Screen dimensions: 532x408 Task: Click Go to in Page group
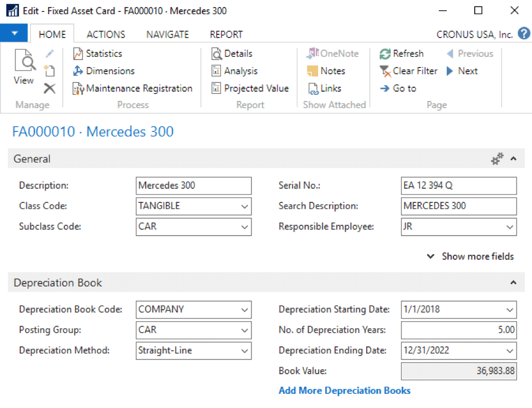point(398,88)
